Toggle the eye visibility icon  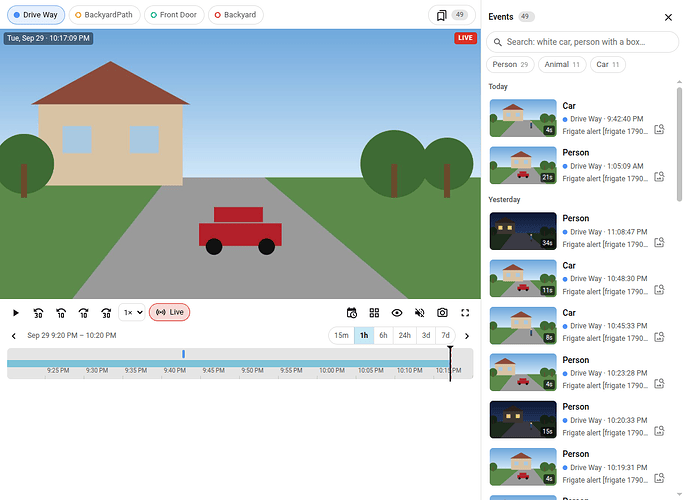coord(397,312)
